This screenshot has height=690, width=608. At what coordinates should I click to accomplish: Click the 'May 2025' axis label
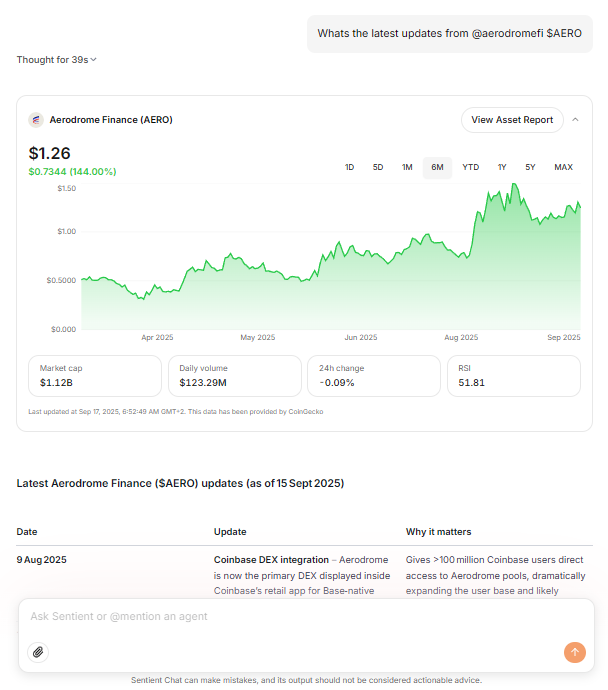click(258, 338)
